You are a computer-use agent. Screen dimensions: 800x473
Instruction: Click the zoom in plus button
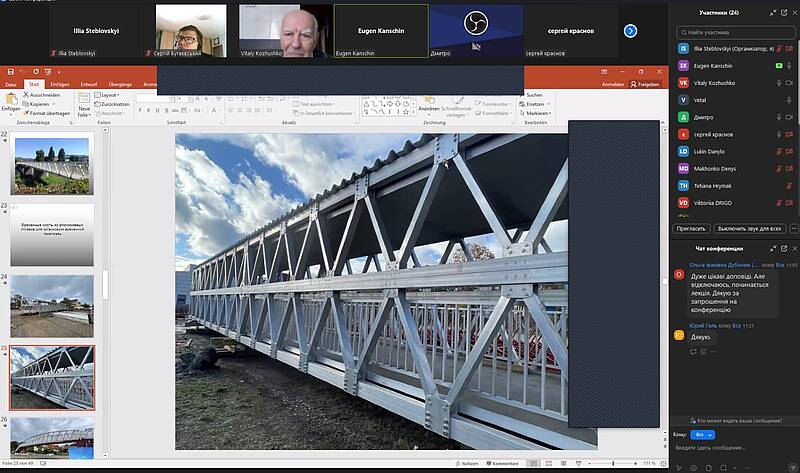(635, 463)
